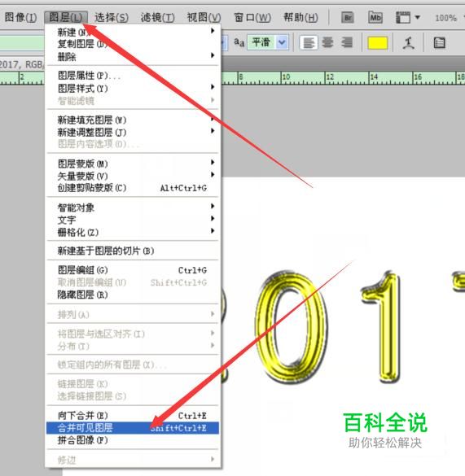The height and width of the screenshot is (476, 465).
Task: Expand the 图层样式(Y) submenu
Action: 133,89
